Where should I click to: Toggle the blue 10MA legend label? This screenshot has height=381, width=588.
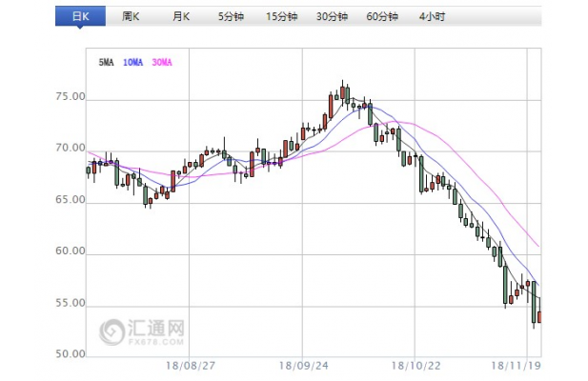coord(132,63)
